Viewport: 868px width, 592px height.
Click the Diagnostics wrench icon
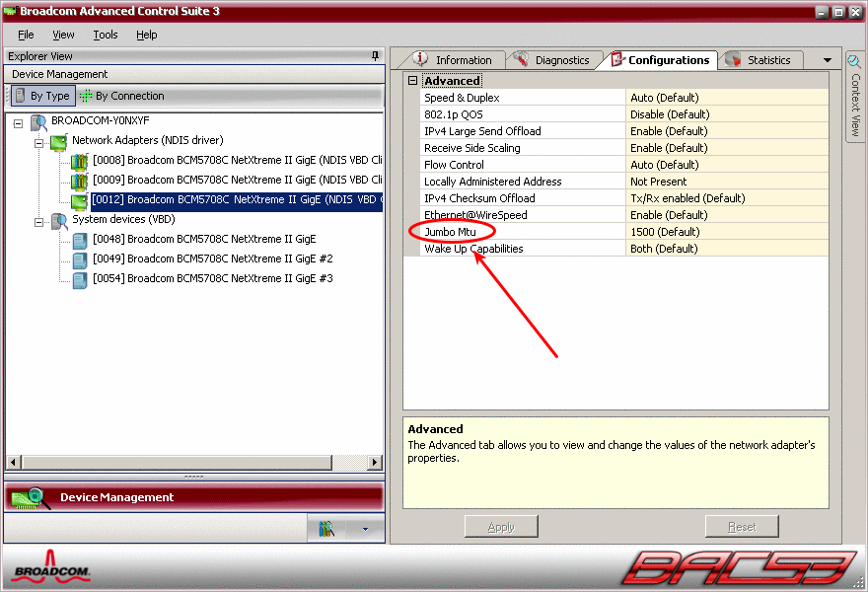[x=519, y=59]
